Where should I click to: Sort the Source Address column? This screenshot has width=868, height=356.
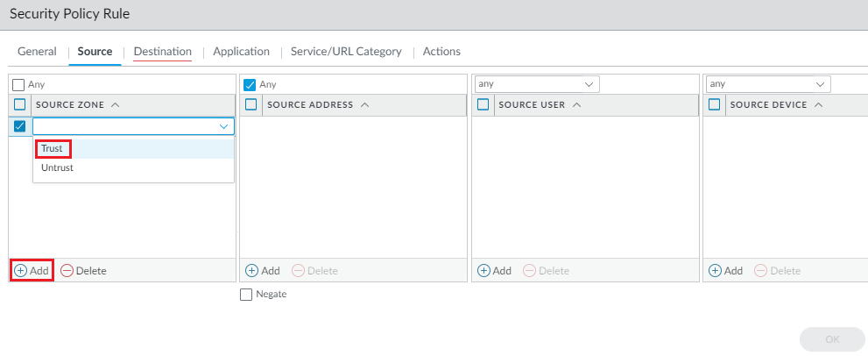pyautogui.click(x=364, y=104)
